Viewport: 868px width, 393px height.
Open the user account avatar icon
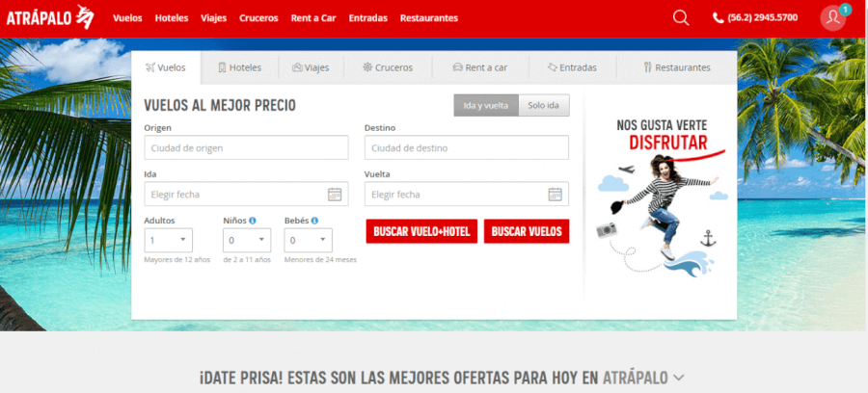[x=832, y=18]
